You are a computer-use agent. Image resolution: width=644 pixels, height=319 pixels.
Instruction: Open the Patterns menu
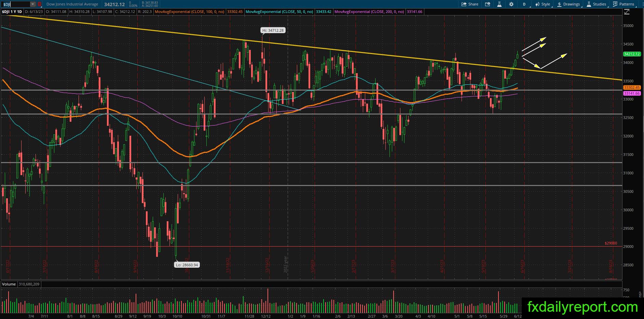point(624,4)
